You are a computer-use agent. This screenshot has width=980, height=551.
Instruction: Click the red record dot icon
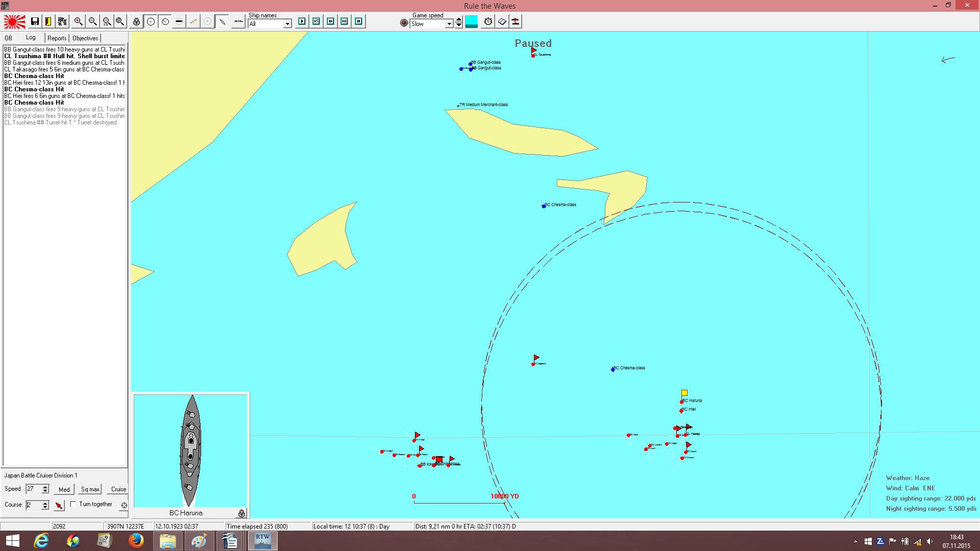[404, 23]
